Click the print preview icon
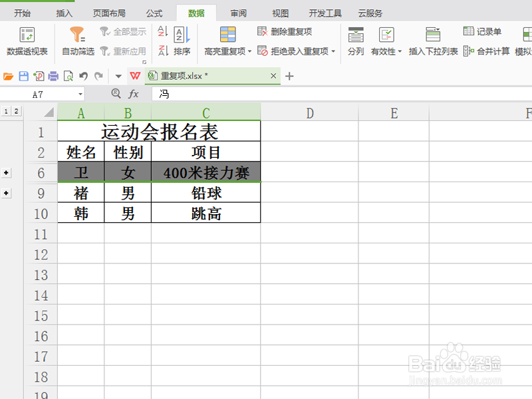This screenshot has height=399, width=532. (x=68, y=76)
